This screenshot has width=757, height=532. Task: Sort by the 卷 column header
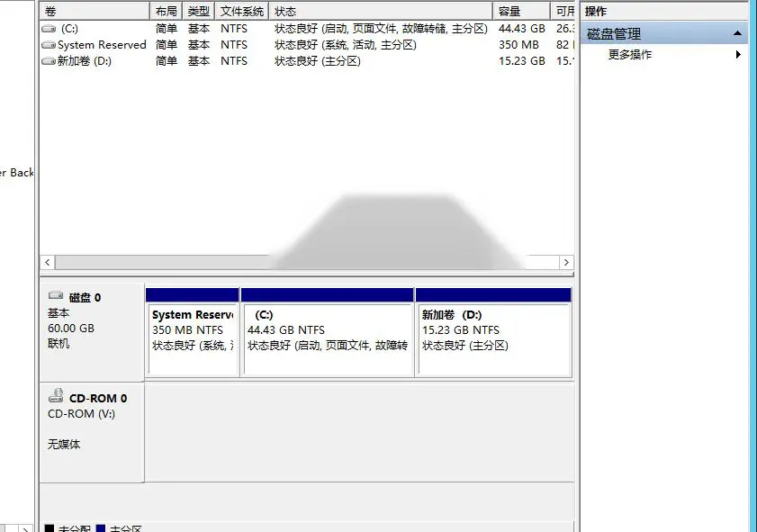(95, 11)
